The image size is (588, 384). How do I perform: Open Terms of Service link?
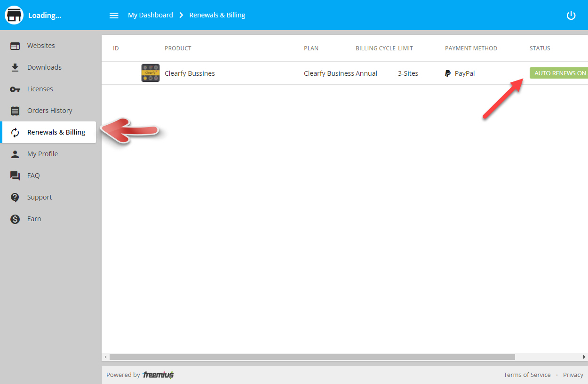(x=527, y=375)
